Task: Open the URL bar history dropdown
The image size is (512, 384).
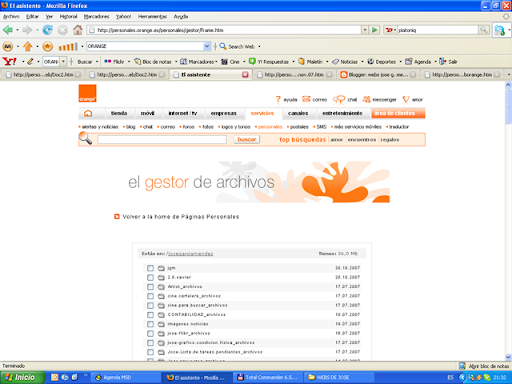Action: tap(365, 30)
